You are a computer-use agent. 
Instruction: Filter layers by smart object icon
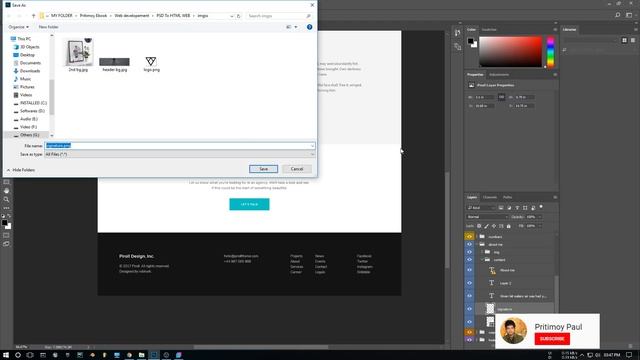coord(533,208)
